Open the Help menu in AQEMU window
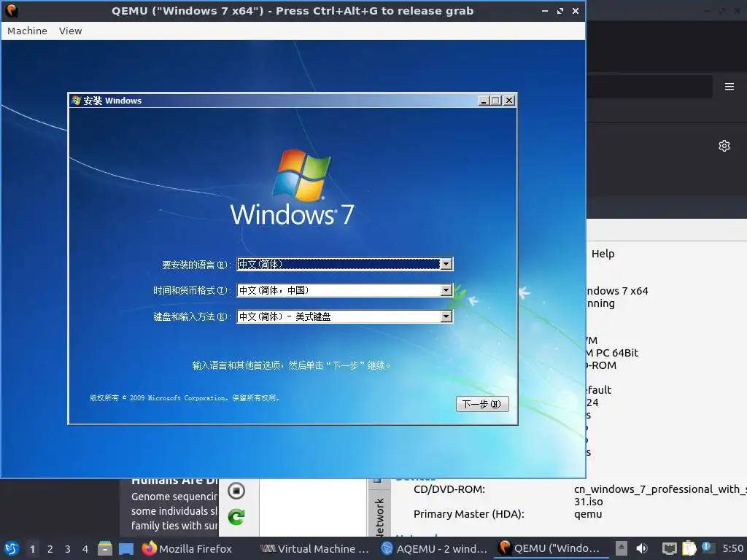The height and width of the screenshot is (560, 747). pyautogui.click(x=603, y=254)
